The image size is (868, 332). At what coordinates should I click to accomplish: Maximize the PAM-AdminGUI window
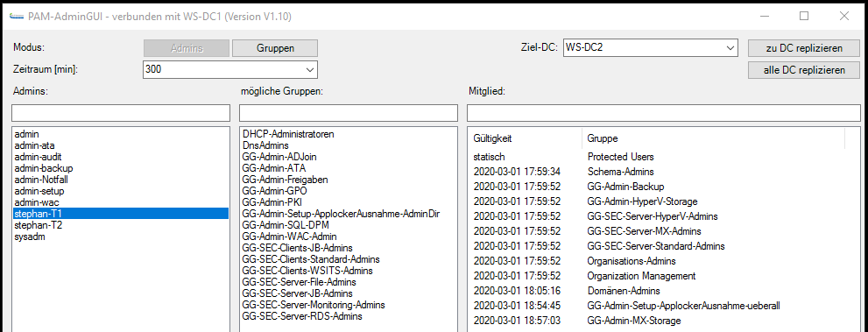[x=804, y=16]
